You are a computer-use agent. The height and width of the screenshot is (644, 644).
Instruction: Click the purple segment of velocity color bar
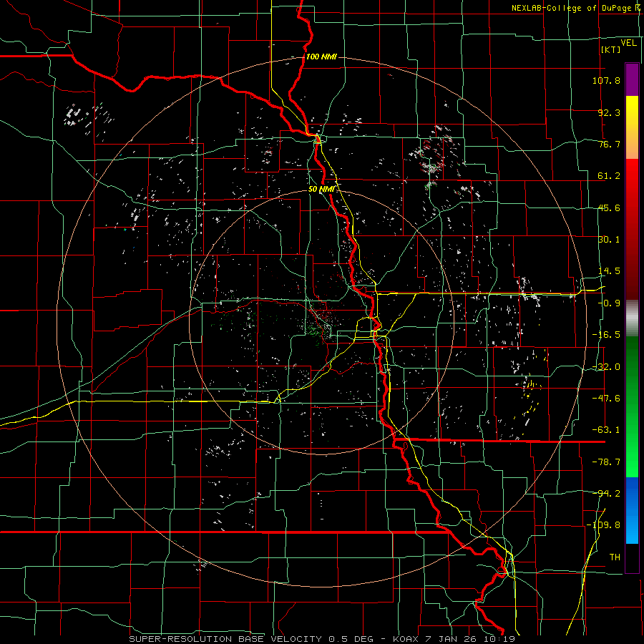click(632, 79)
